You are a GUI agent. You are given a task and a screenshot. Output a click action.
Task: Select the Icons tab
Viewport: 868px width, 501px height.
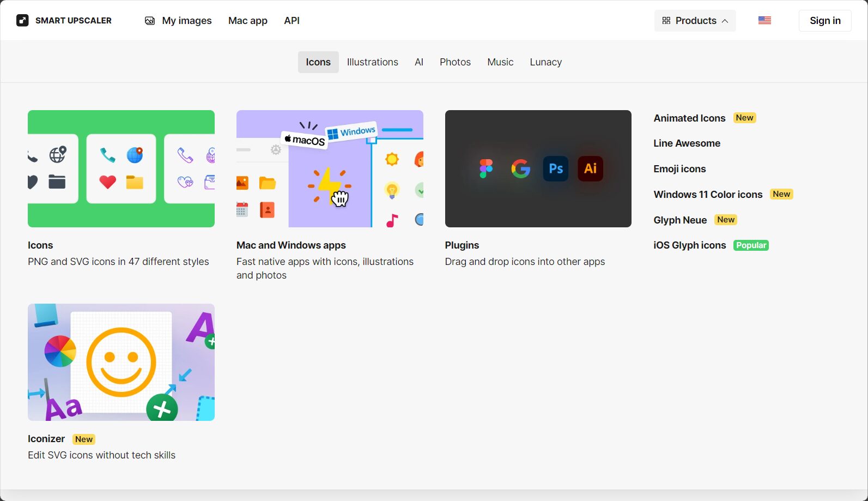click(x=318, y=62)
